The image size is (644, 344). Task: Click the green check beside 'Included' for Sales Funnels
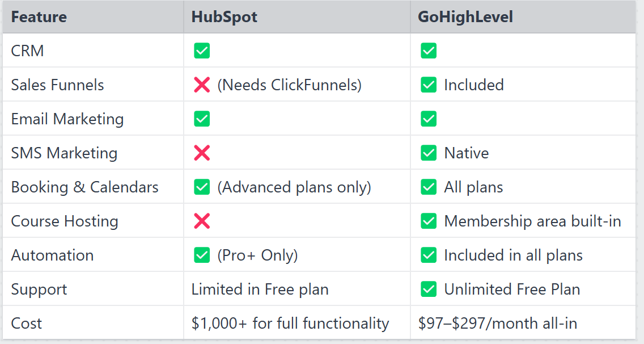point(429,85)
